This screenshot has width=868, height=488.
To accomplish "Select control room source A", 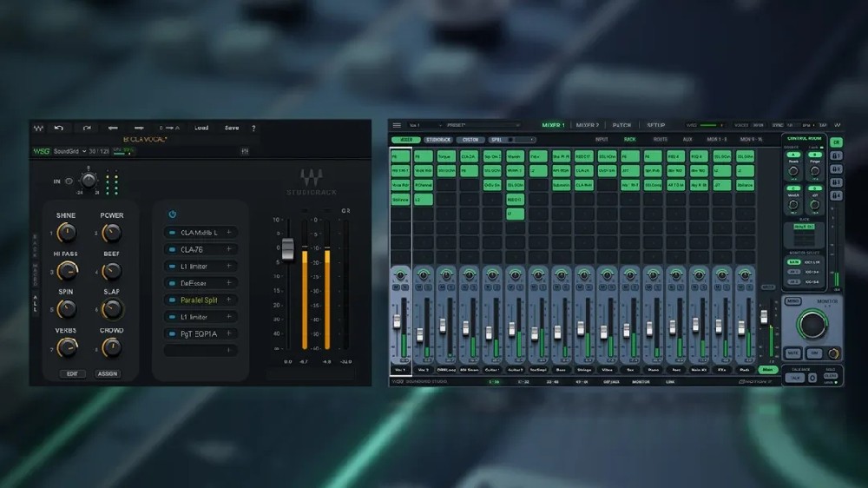I will tap(793, 155).
